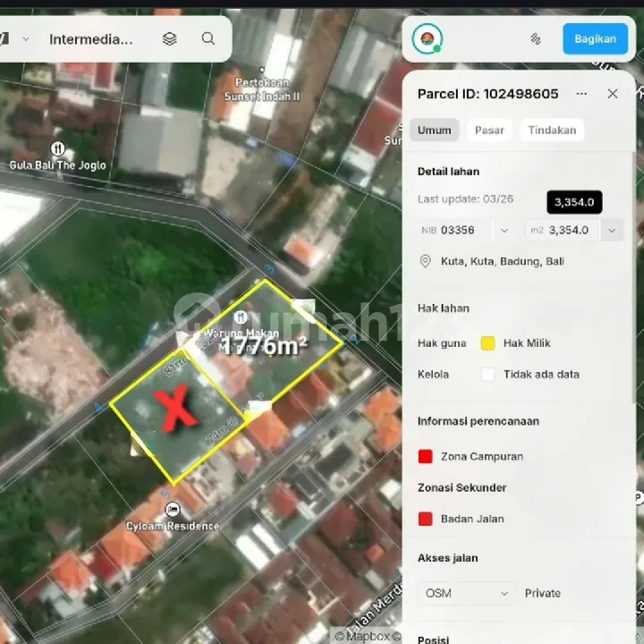Click the black 3,354.0 tooltip
The image size is (644, 644).
tap(574, 202)
